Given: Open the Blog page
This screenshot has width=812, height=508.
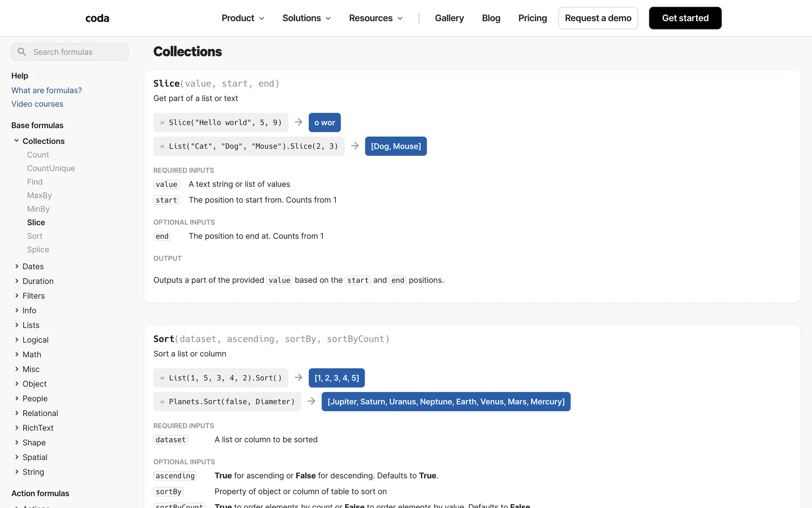Looking at the screenshot, I should [x=491, y=18].
